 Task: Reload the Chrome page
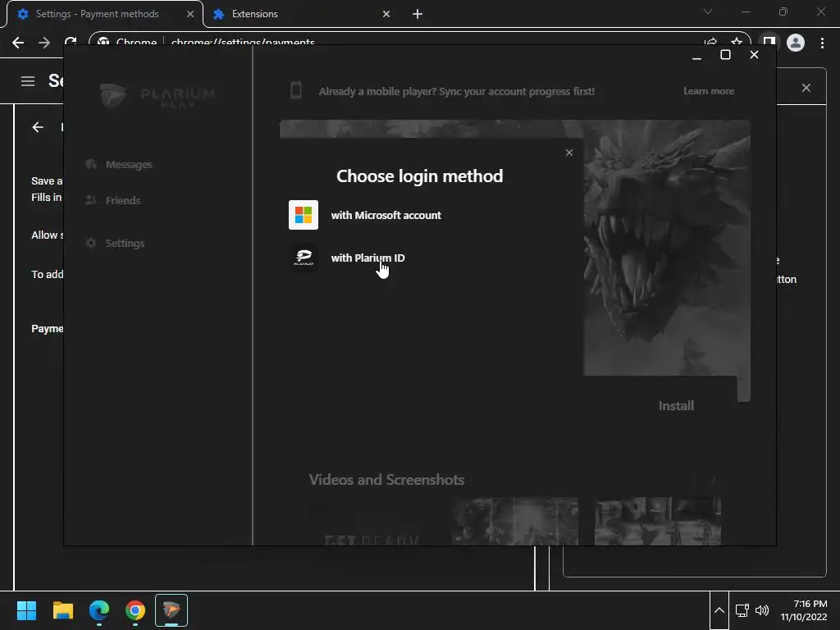(x=71, y=41)
